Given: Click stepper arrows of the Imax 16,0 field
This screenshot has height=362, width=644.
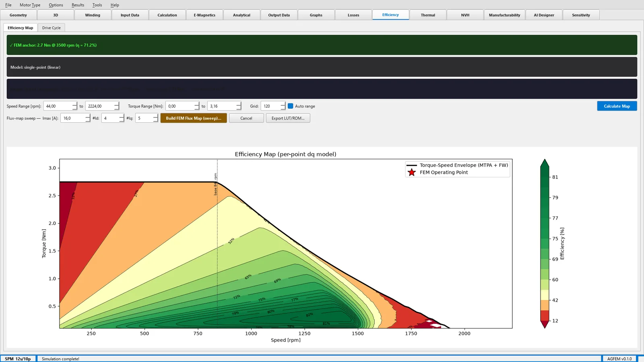Looking at the screenshot, I should [x=88, y=118].
